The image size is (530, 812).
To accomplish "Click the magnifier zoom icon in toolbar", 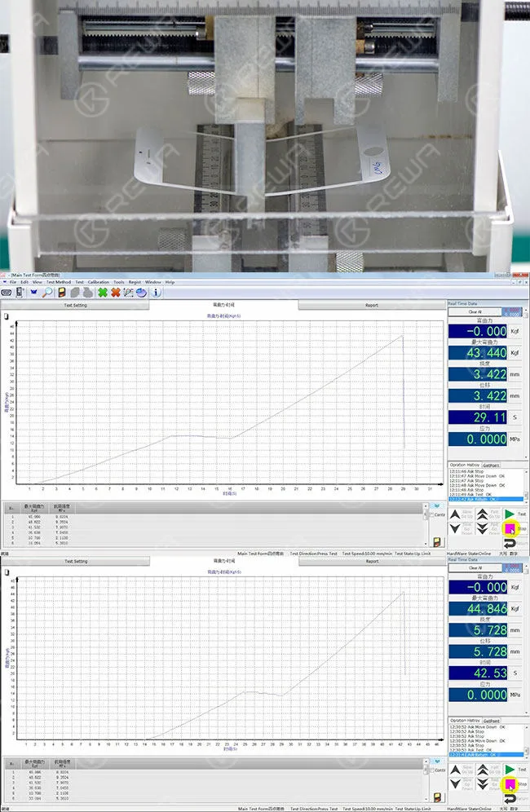I will coord(47,293).
